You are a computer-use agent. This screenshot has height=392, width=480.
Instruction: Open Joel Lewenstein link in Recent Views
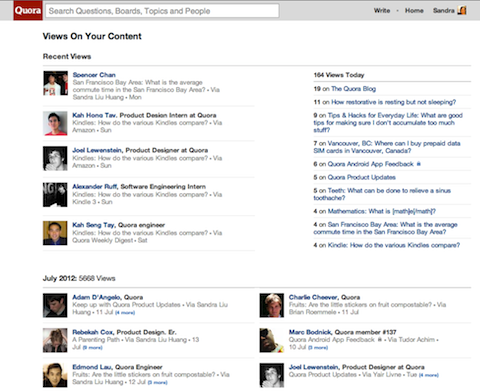click(97, 150)
